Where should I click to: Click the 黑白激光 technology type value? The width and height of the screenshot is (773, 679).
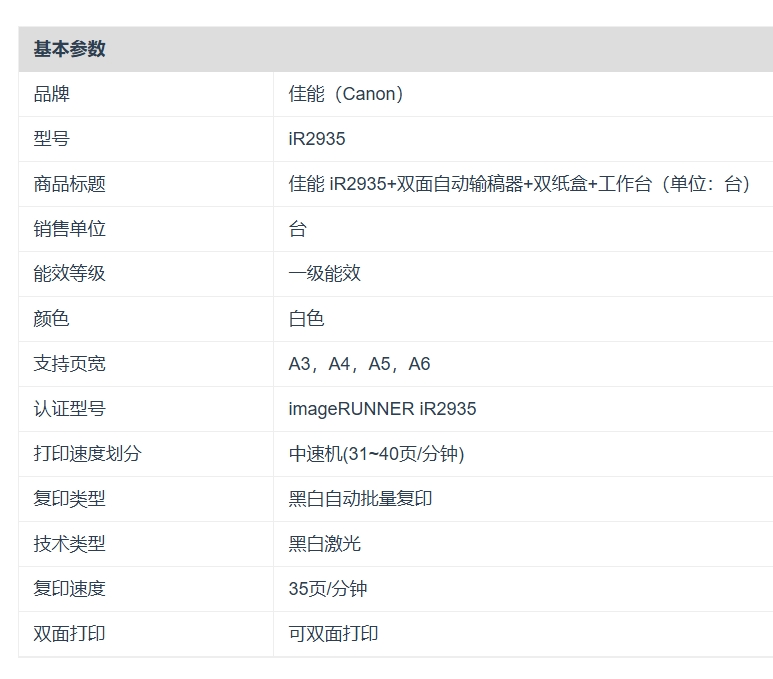tap(325, 544)
